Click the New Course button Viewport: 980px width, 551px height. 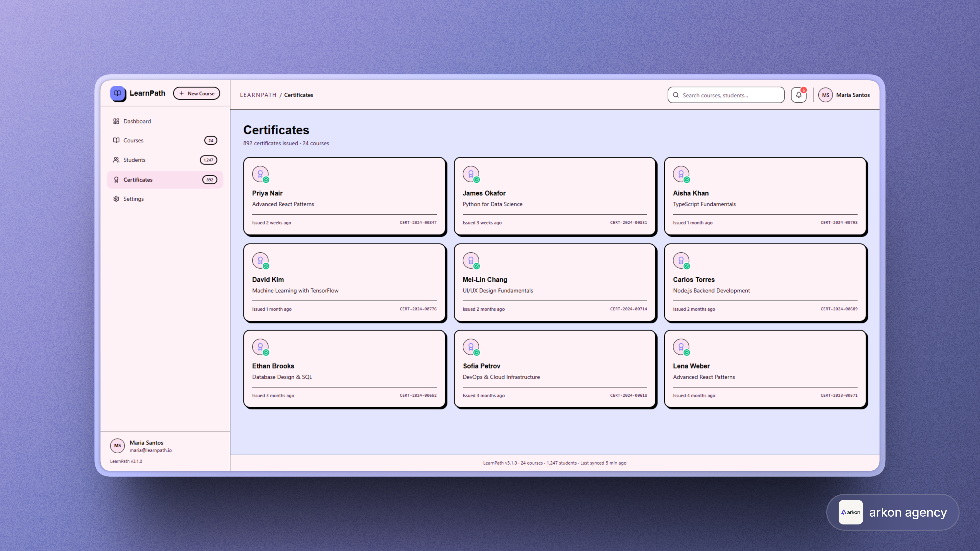coord(196,93)
